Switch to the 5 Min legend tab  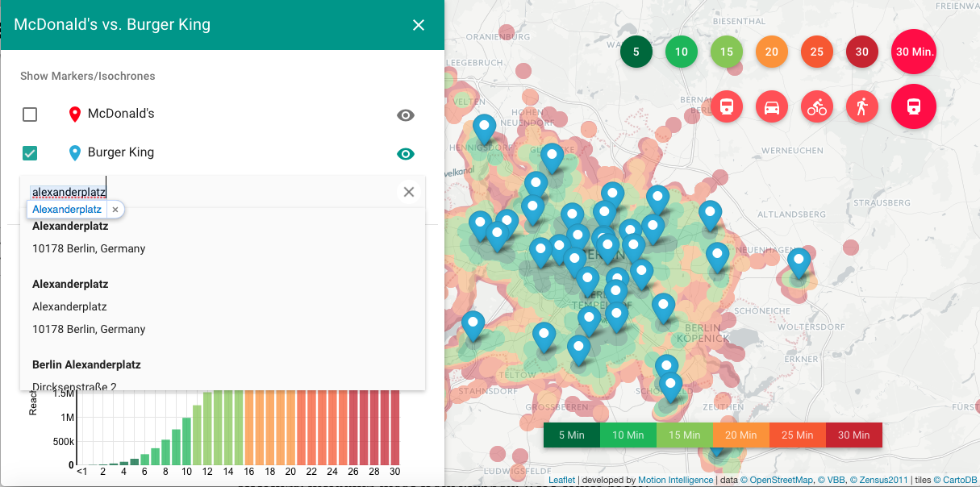(572, 435)
